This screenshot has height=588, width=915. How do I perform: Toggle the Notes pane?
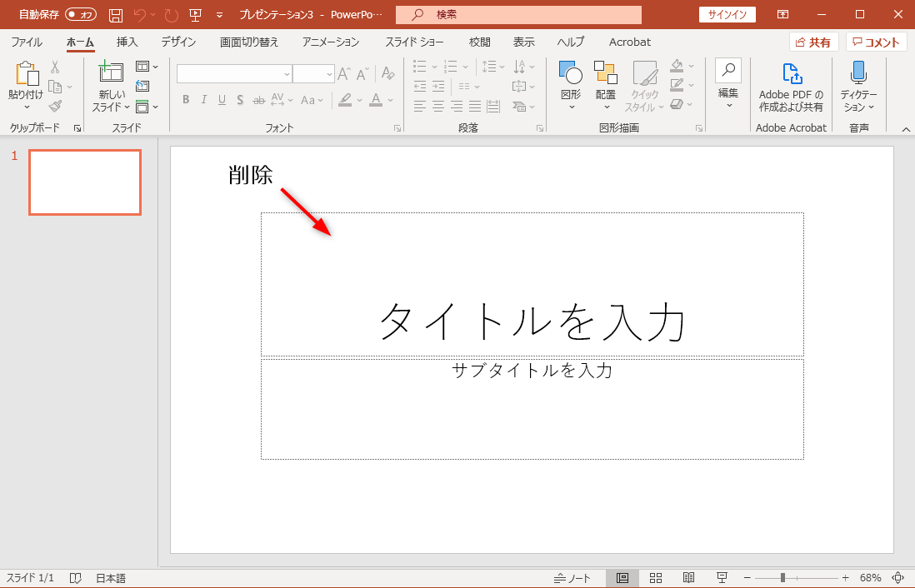click(x=572, y=578)
